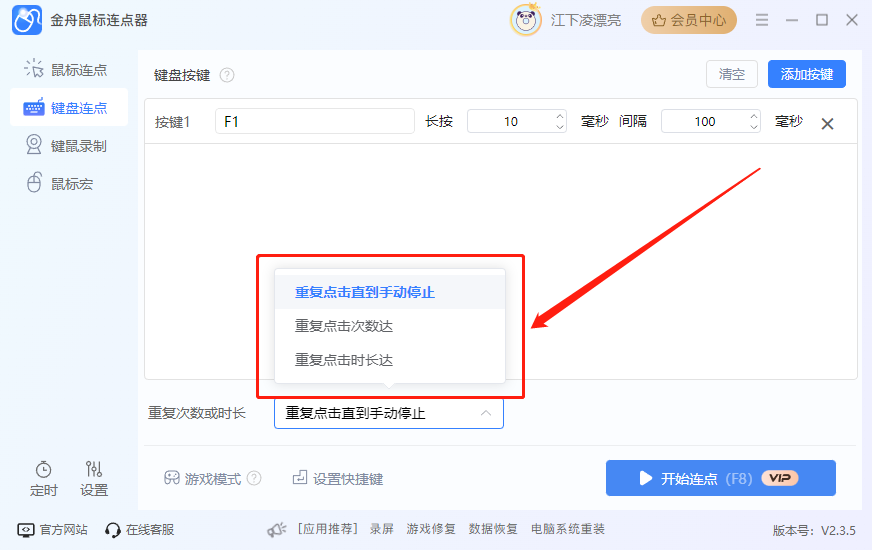872x550 pixels.
Task: Click the 键盘按键 heading text
Action: coord(182,75)
